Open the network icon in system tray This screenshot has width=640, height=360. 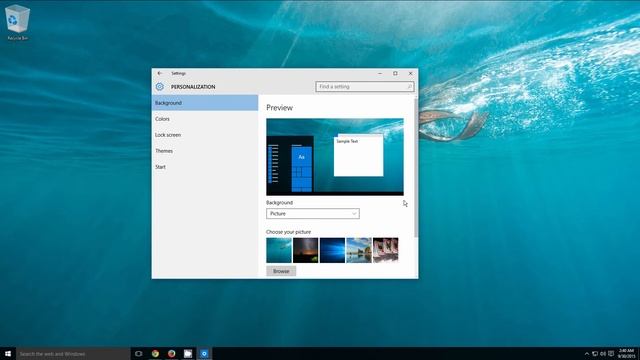(x=595, y=353)
